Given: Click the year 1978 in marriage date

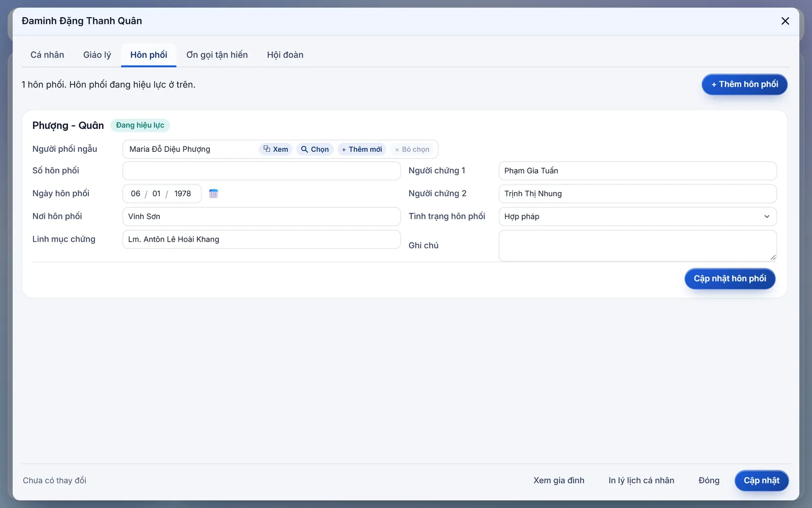Looking at the screenshot, I should 183,194.
